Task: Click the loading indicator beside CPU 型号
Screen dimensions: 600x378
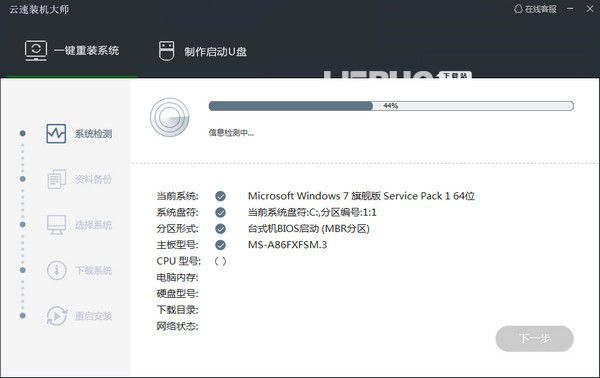Action: (x=220, y=261)
